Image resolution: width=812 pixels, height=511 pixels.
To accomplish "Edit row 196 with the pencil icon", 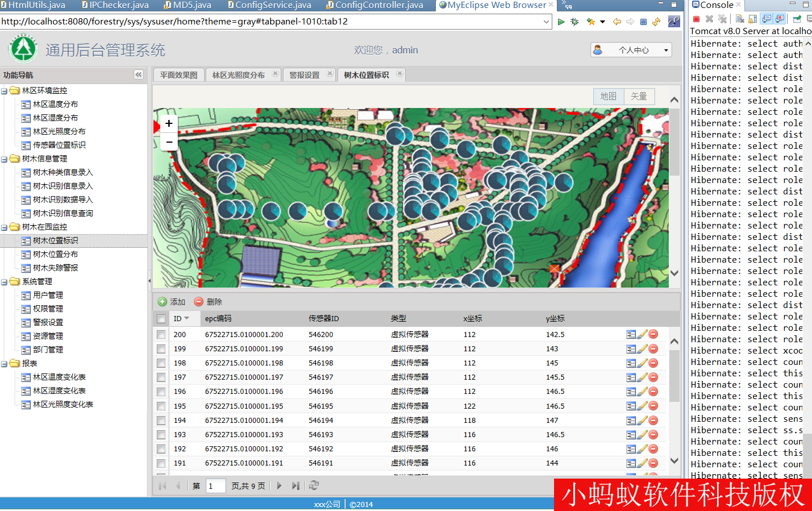I will point(642,391).
